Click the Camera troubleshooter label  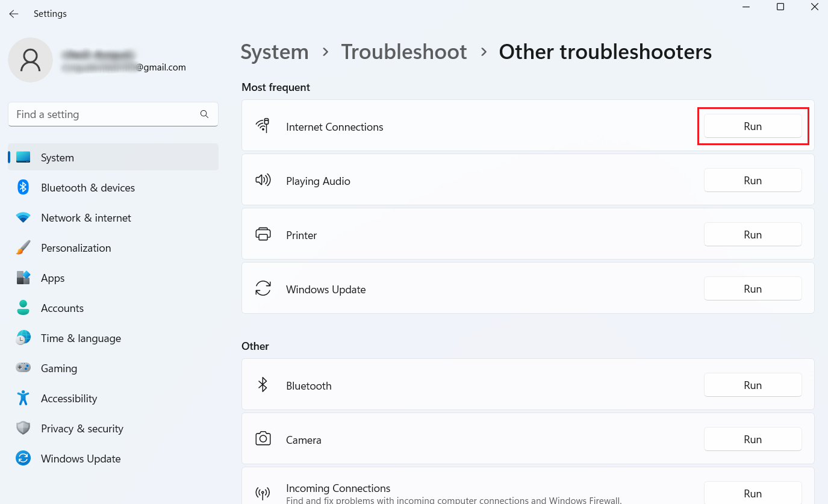[x=303, y=440]
